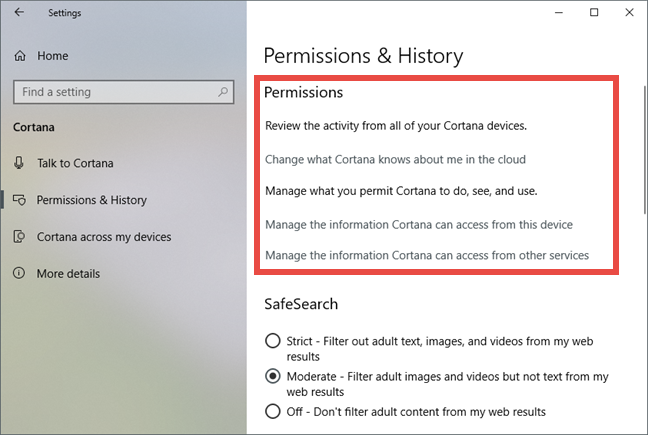Click the More details info icon
The width and height of the screenshot is (648, 435).
click(19, 273)
